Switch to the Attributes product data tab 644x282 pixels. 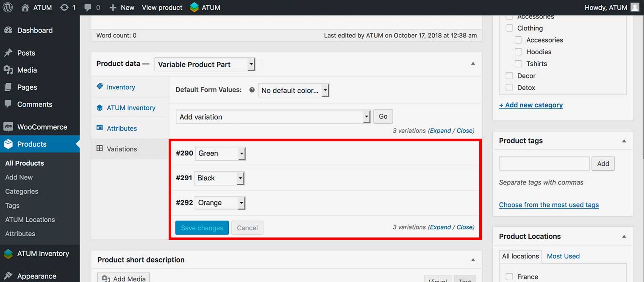point(122,128)
